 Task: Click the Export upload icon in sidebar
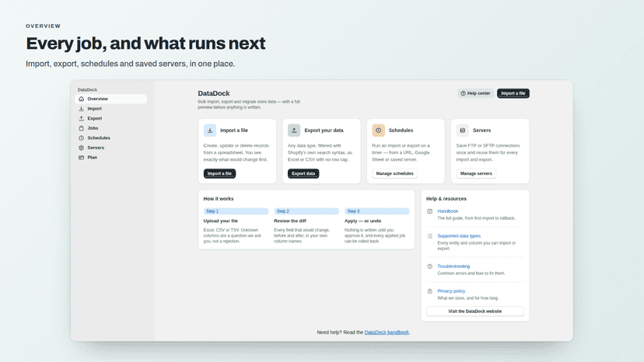pos(82,119)
